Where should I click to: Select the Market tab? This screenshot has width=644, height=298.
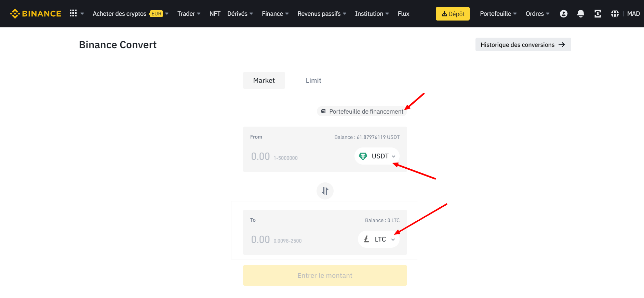[x=264, y=80]
